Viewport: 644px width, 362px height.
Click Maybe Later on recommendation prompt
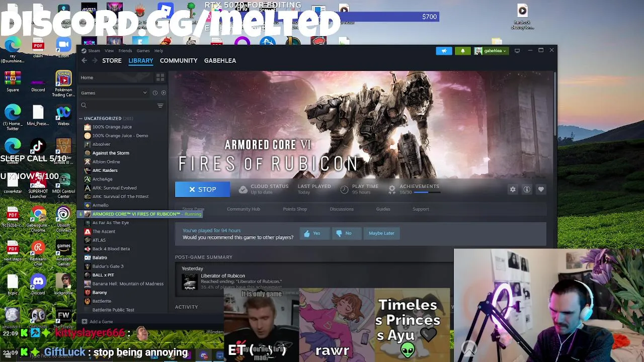pyautogui.click(x=381, y=233)
